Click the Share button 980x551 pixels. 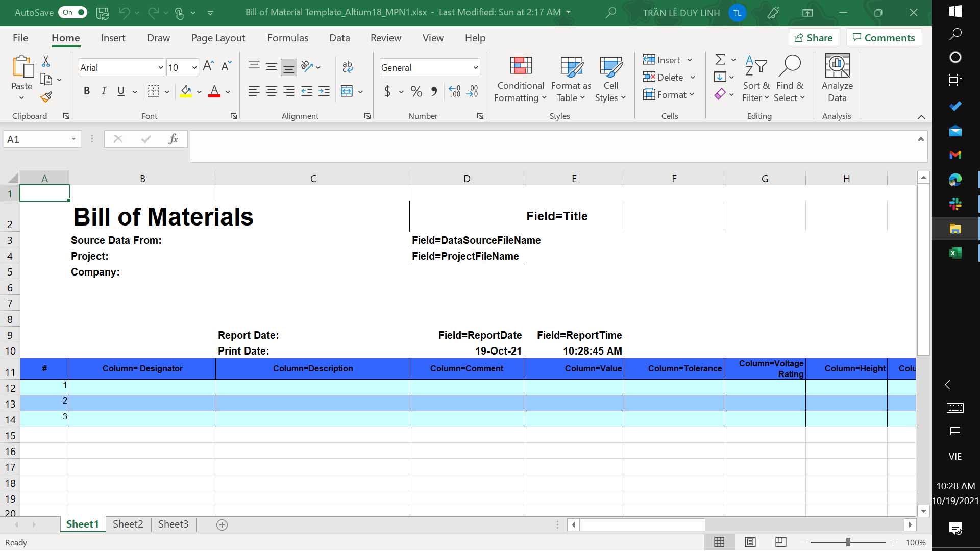(x=814, y=38)
